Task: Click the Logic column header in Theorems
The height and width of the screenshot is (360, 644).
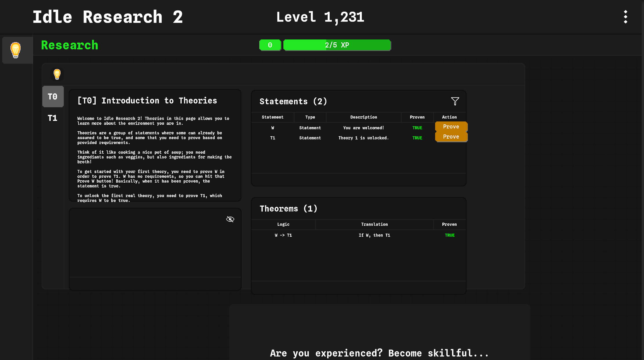Action: pyautogui.click(x=283, y=224)
